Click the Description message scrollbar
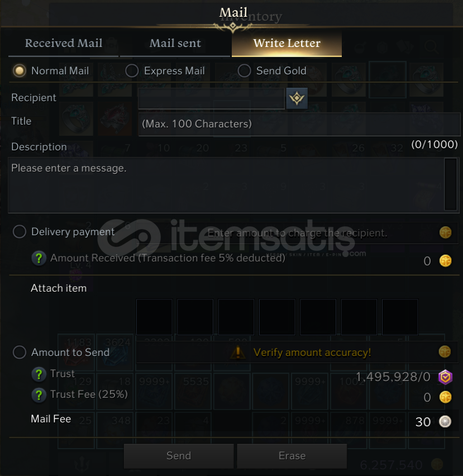 click(x=451, y=184)
